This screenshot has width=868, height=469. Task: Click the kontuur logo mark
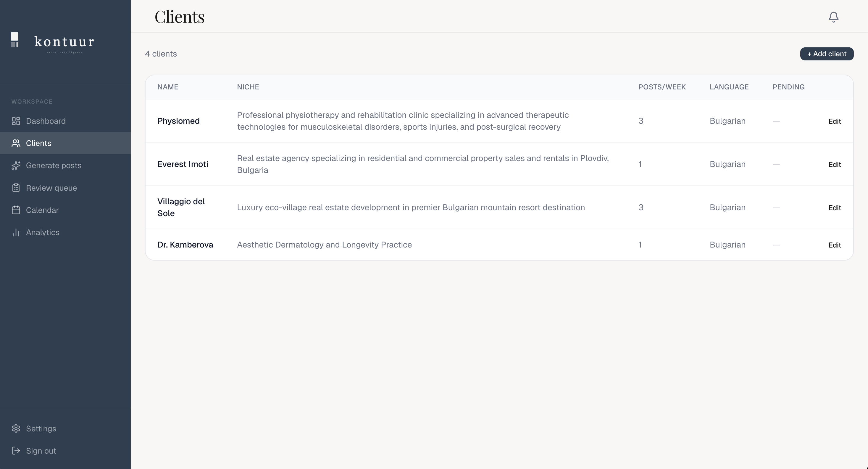point(15,40)
